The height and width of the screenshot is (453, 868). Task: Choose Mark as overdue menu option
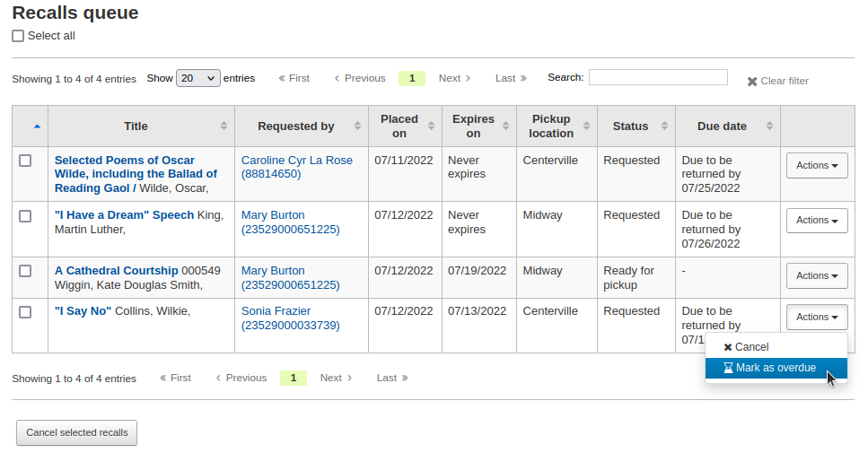[x=776, y=368]
